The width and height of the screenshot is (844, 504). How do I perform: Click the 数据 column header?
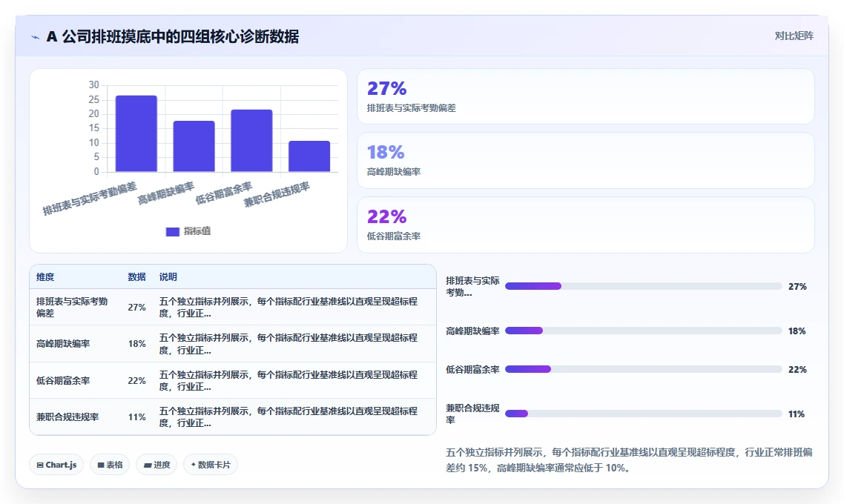pos(136,277)
